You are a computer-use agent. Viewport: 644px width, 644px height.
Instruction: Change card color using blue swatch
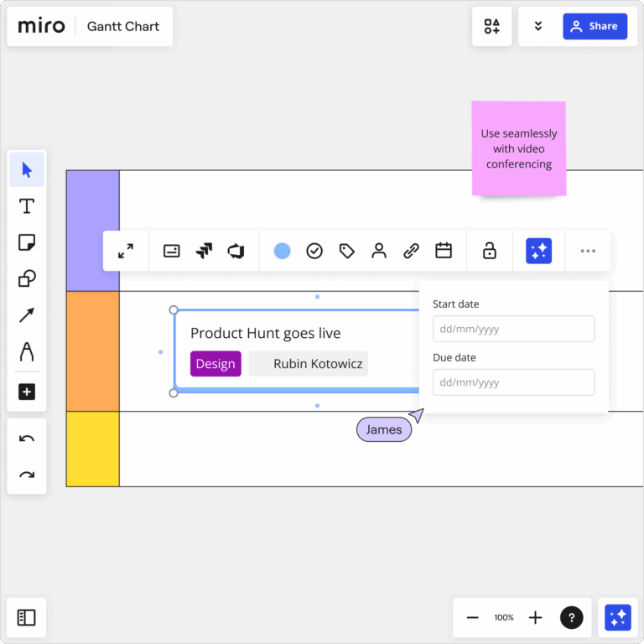[x=282, y=251]
